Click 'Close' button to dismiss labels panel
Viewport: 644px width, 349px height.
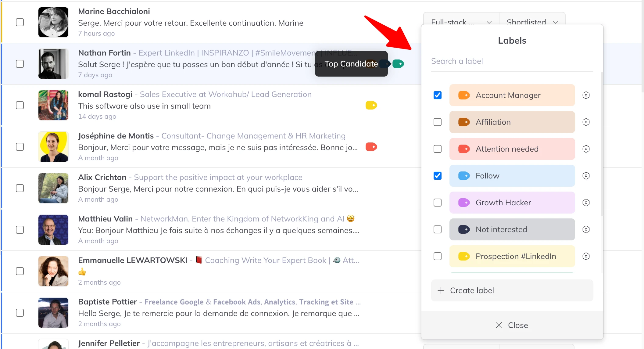511,326
